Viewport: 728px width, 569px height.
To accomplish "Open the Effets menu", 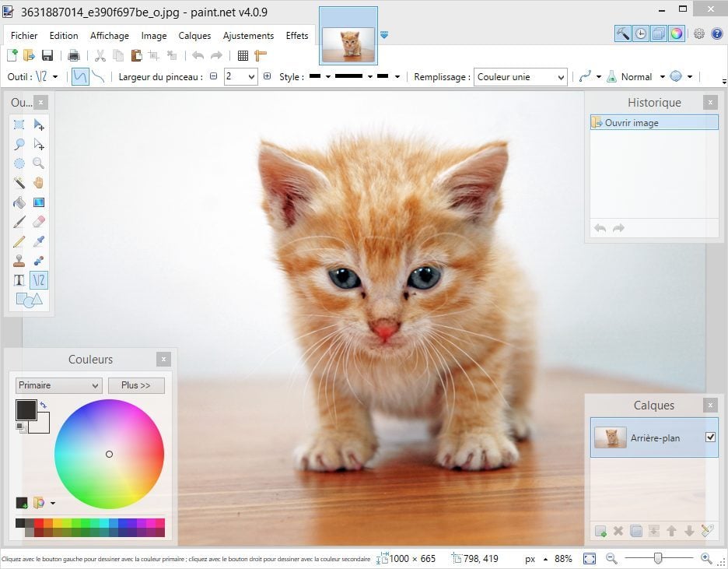I will pos(297,36).
